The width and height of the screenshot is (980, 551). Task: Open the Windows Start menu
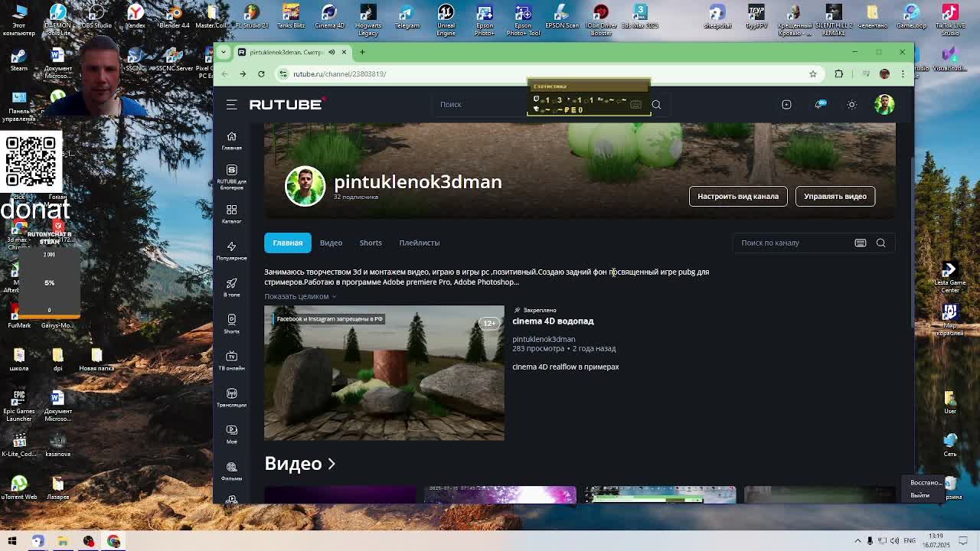click(x=12, y=541)
